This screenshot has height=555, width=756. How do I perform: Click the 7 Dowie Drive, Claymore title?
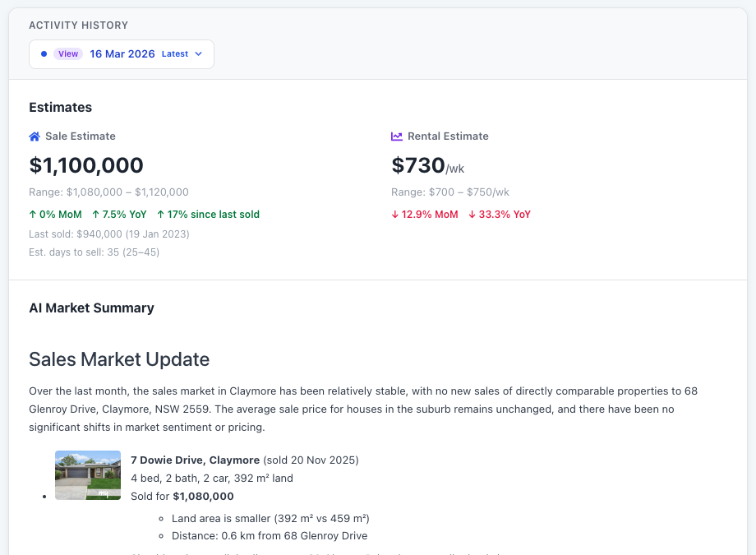[195, 460]
